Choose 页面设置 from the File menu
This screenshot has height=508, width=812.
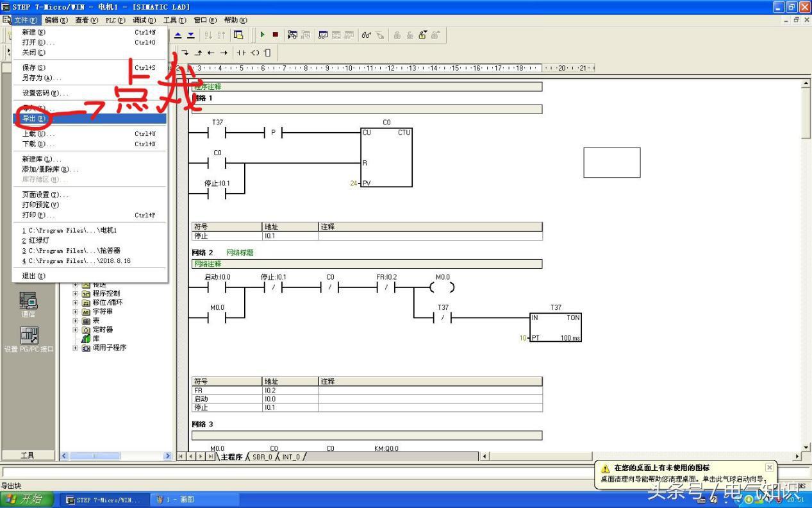click(x=90, y=194)
